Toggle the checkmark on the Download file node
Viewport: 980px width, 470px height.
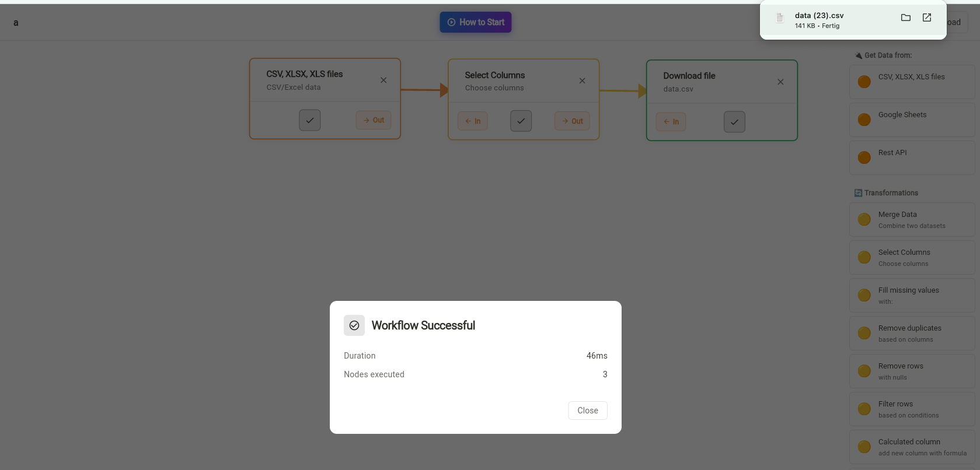coord(734,121)
